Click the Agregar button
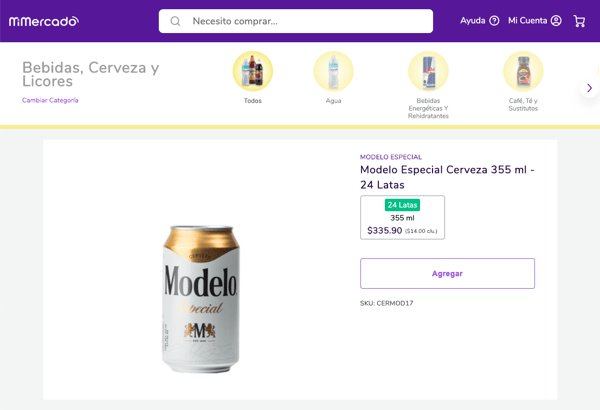Screen dimensions: 600x410 tap(447, 273)
